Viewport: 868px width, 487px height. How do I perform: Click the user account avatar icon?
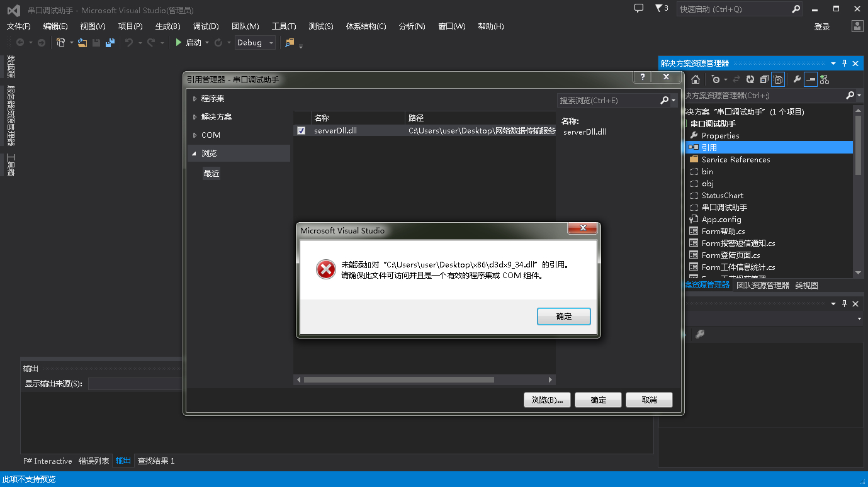[857, 26]
